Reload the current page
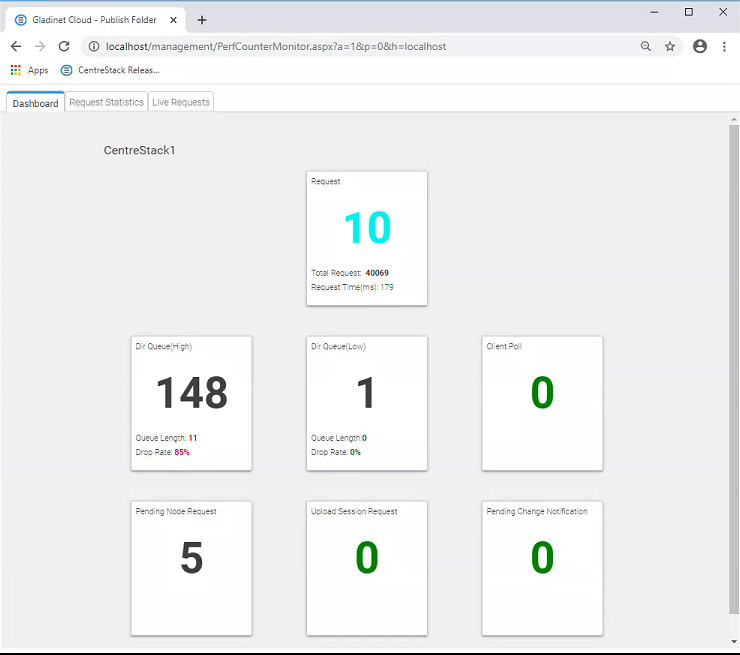740x655 pixels. coord(64,46)
